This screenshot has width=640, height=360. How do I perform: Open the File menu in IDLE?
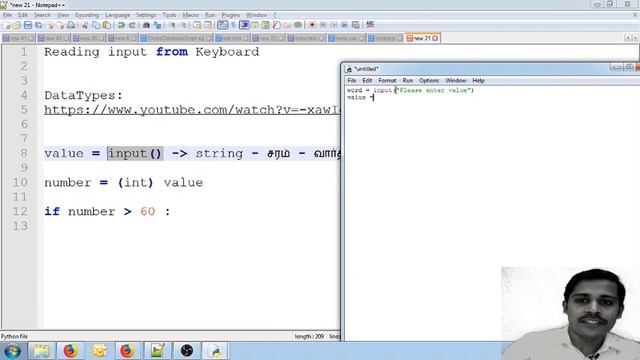351,80
